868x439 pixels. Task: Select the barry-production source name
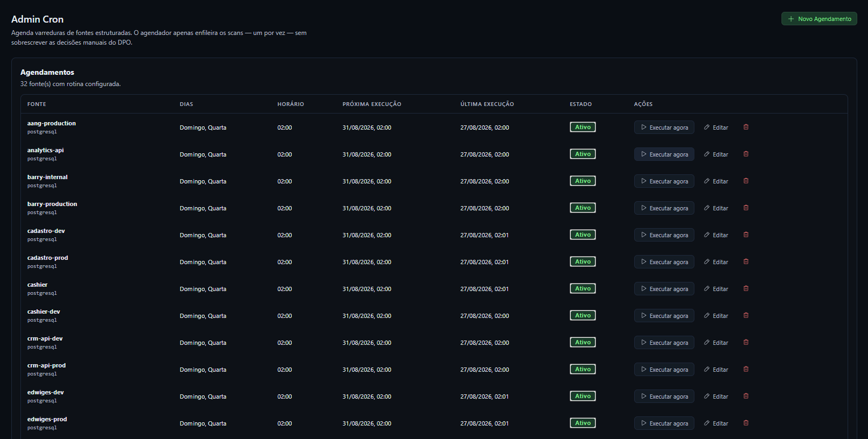point(52,204)
